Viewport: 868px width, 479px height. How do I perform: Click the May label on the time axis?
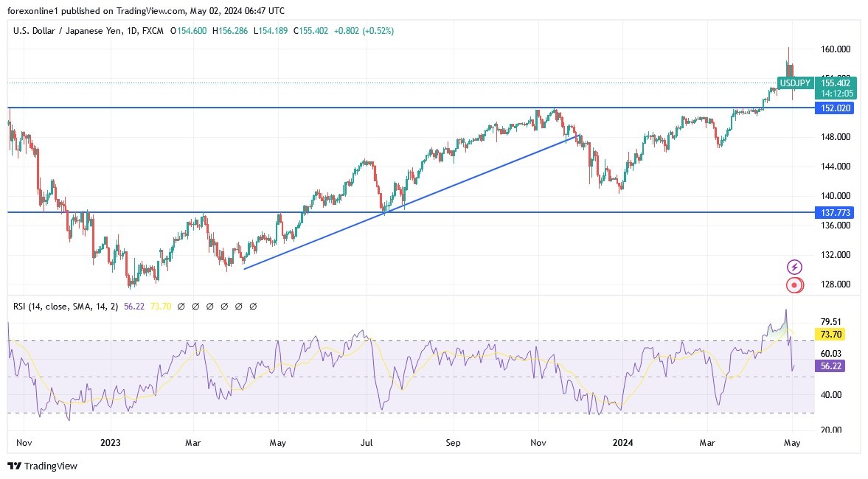792,443
